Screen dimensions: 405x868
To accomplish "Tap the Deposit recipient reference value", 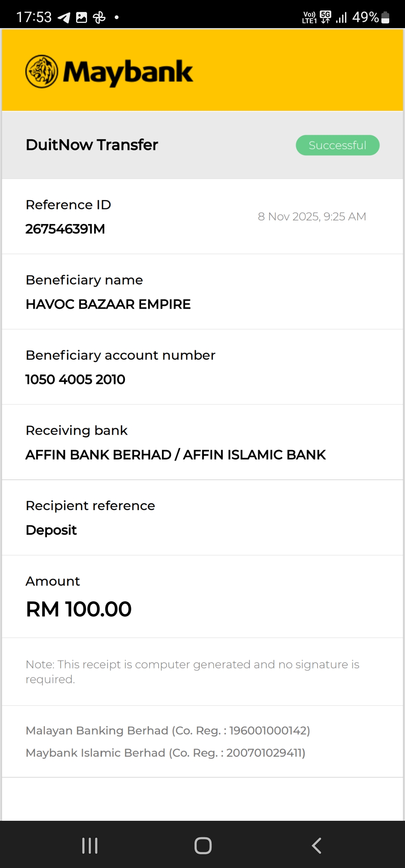I will (x=51, y=530).
